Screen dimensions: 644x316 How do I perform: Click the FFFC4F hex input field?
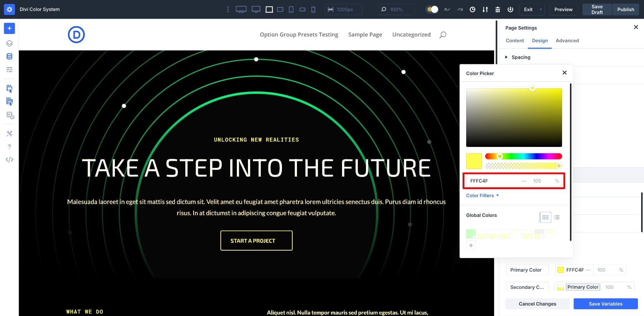pos(494,181)
